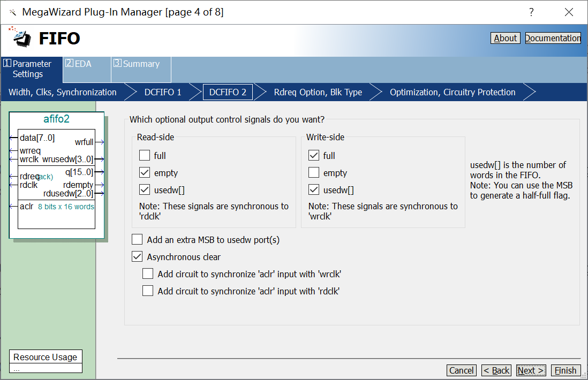
Task: Select the DCFIFO 2 step
Action: point(228,92)
